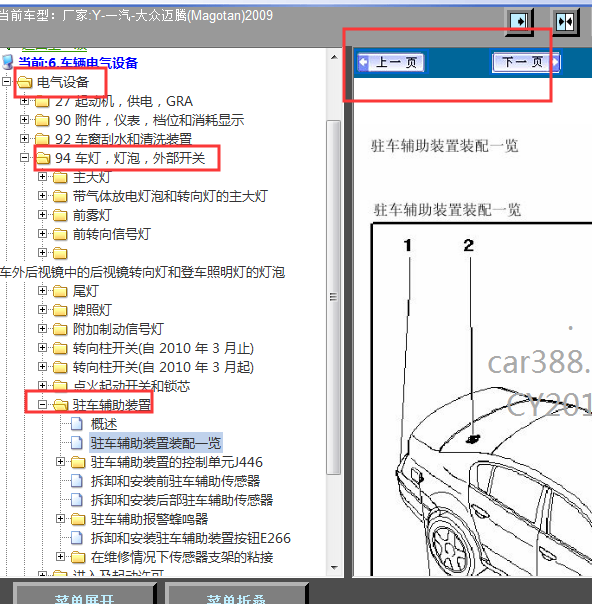
Task: Expand the 驻车辅助报警蜂鸣器 node
Action: click(60, 518)
